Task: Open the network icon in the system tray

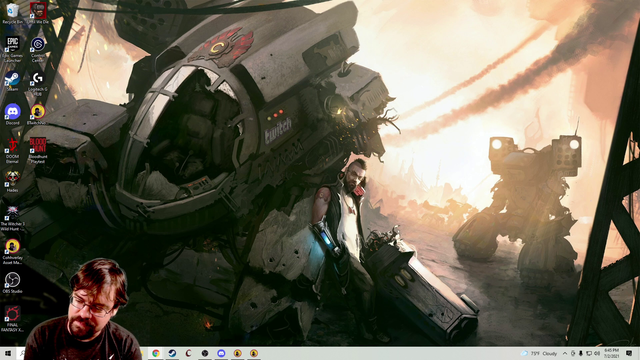Action: [x=589, y=353]
